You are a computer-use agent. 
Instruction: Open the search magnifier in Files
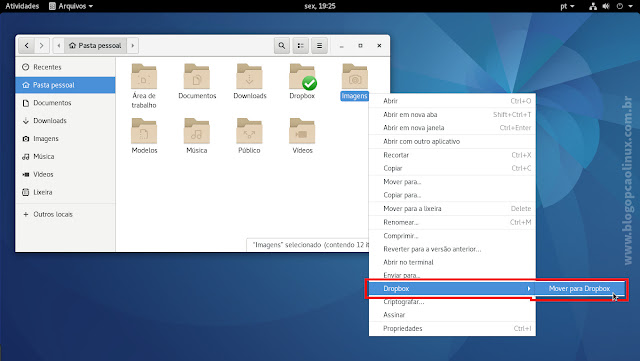tap(282, 45)
